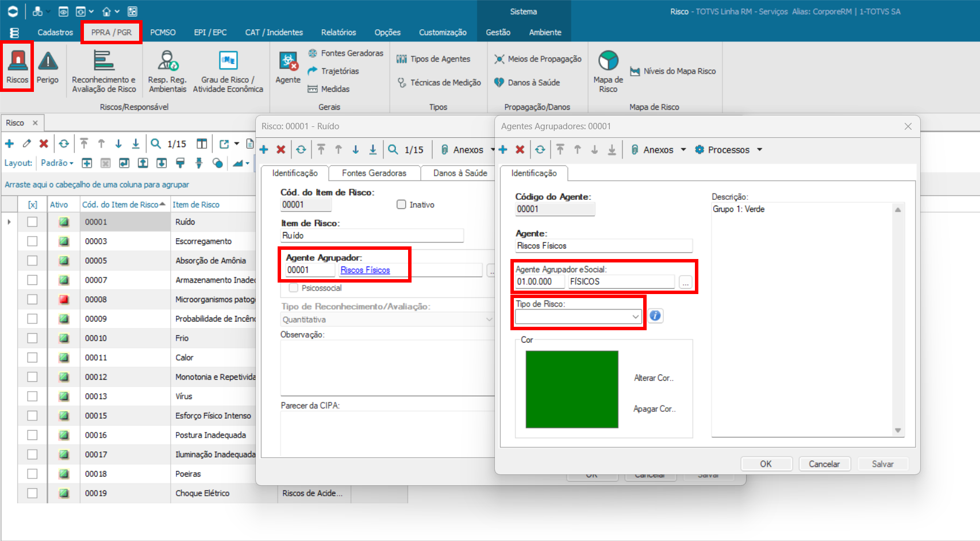The image size is (980, 541).
Task: Open Meios de Propagação
Action: (x=538, y=59)
